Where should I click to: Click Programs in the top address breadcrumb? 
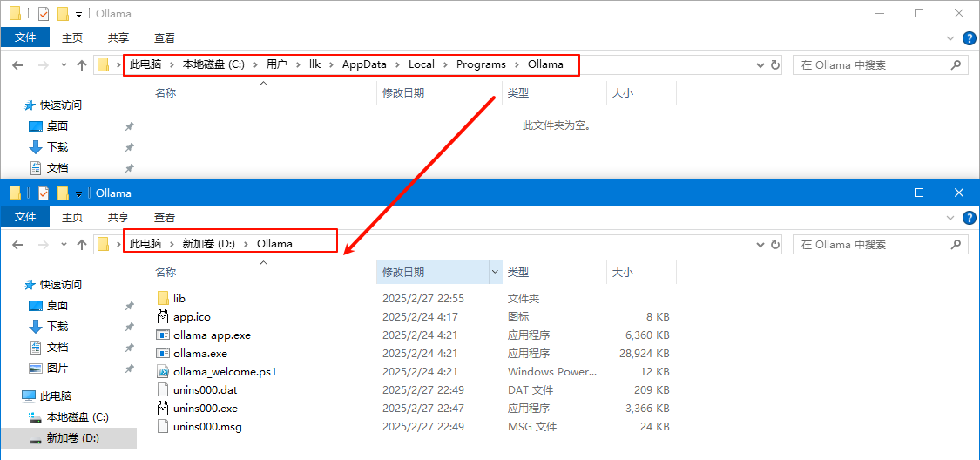(481, 64)
